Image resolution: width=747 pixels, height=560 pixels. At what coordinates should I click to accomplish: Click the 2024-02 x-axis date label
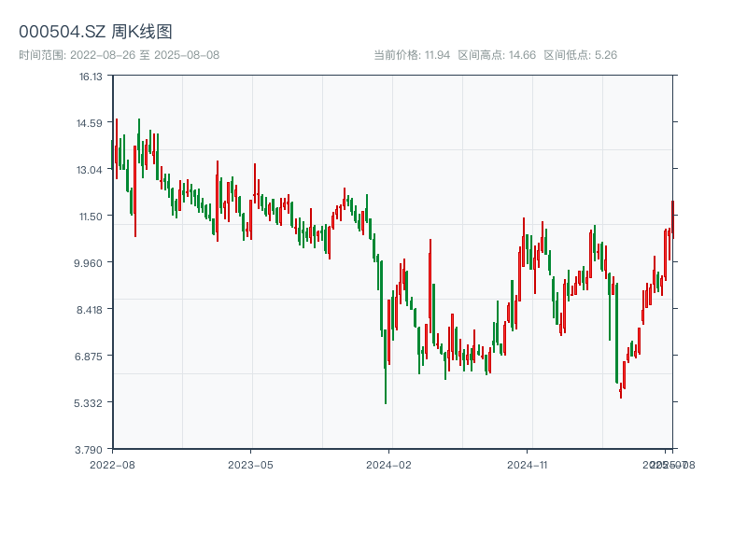[388, 464]
